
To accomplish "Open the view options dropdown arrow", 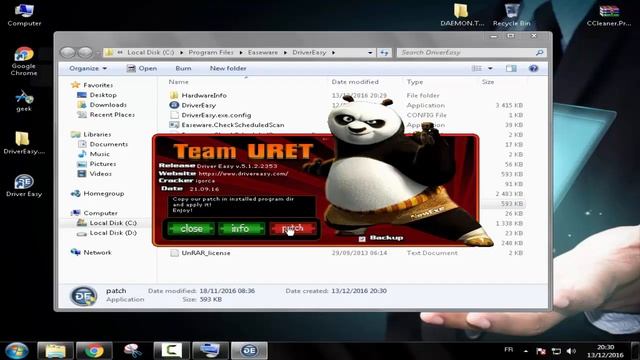I will (490, 68).
